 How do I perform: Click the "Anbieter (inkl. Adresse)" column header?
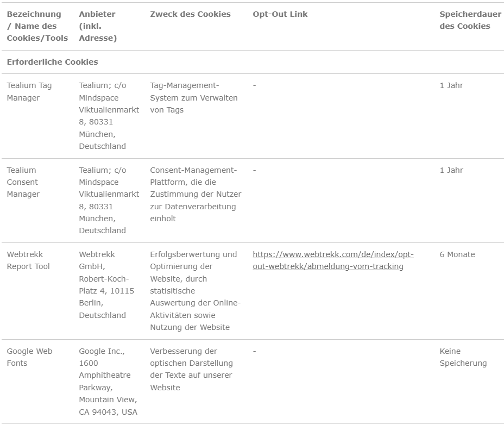98,26
